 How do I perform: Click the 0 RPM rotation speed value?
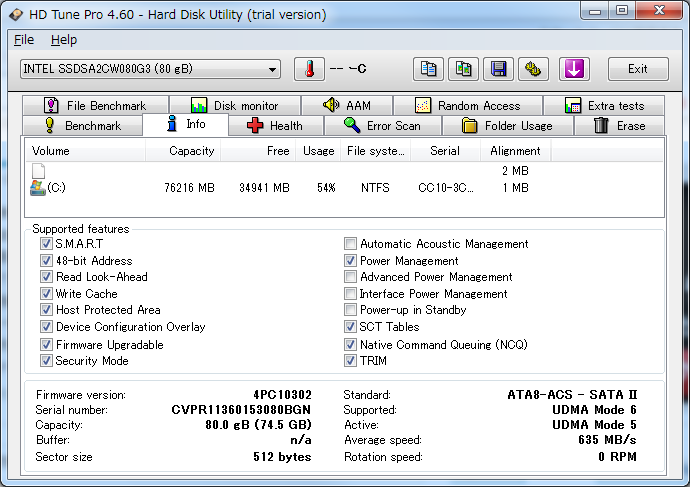(x=617, y=457)
